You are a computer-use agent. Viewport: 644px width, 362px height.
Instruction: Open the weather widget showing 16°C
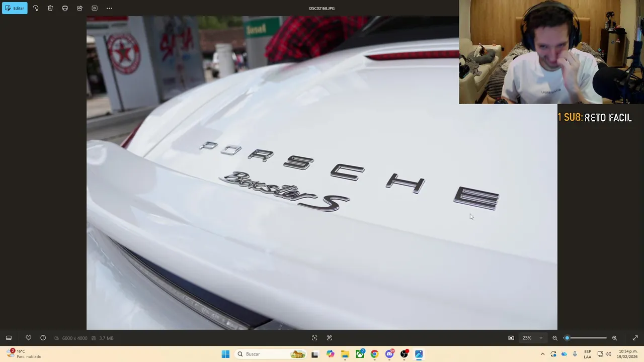coord(24,354)
